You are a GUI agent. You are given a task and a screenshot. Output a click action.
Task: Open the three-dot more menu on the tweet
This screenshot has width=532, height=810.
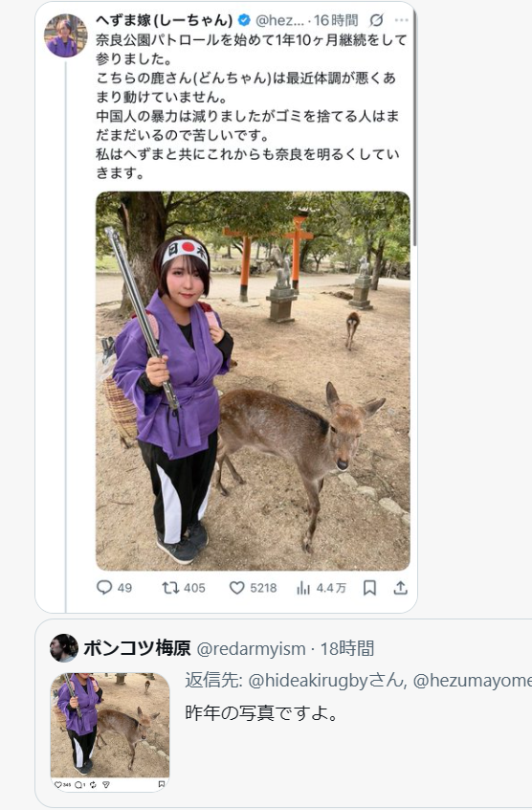(x=402, y=20)
